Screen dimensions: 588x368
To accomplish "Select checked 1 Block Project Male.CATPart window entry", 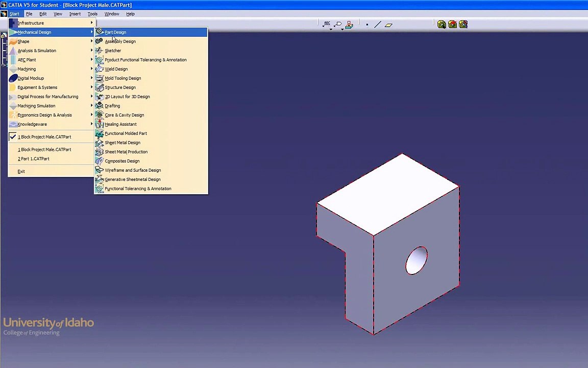I will pos(51,136).
